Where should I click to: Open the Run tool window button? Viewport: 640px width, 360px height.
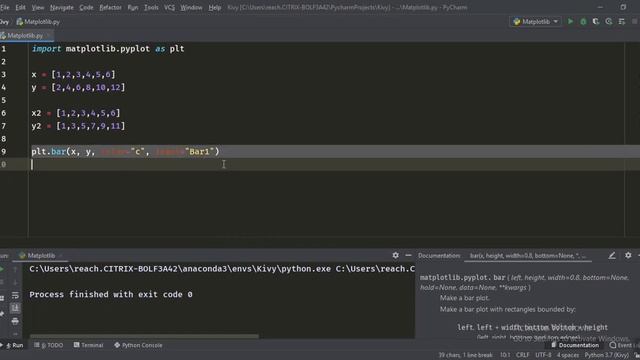pos(12,345)
